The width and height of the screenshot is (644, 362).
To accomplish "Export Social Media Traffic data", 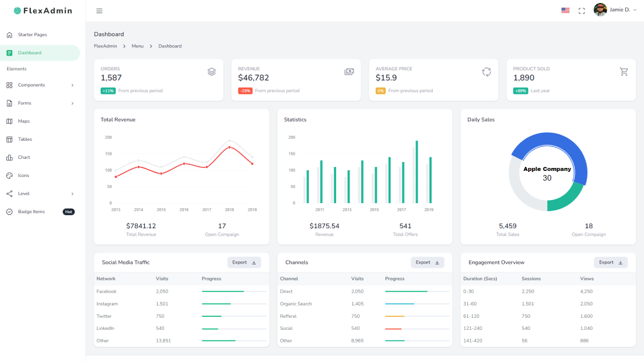I will pos(244,262).
